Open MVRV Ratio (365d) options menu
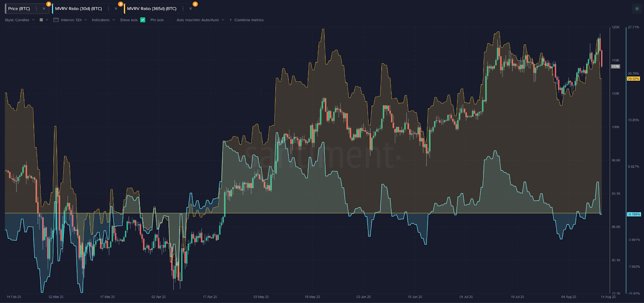 (183, 8)
